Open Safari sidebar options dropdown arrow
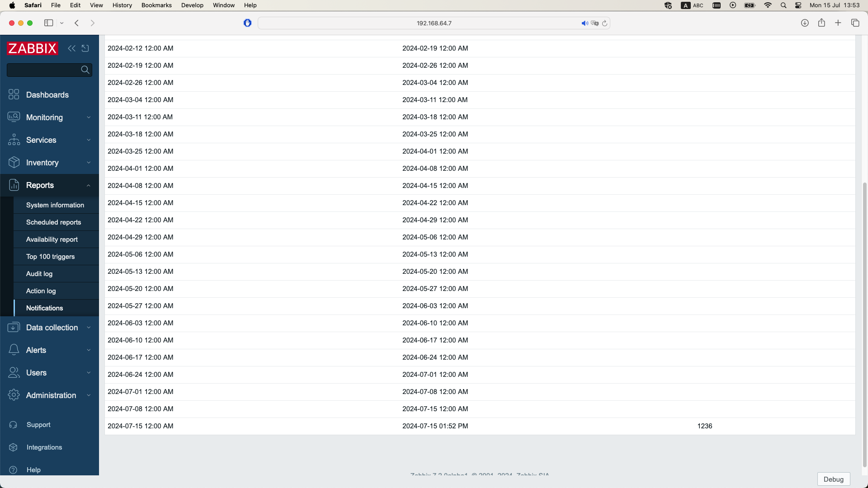 point(62,23)
